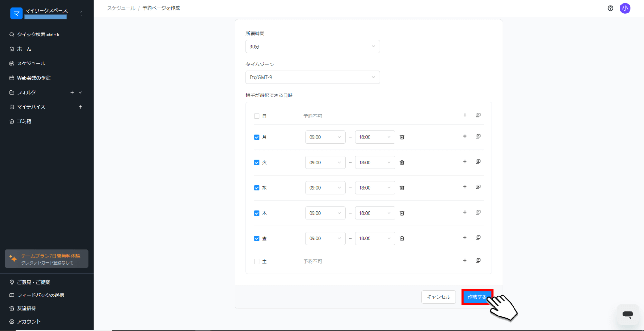644x331 pixels.
Task: Uncheck the Friday (金) checkbox
Action: pos(257,238)
